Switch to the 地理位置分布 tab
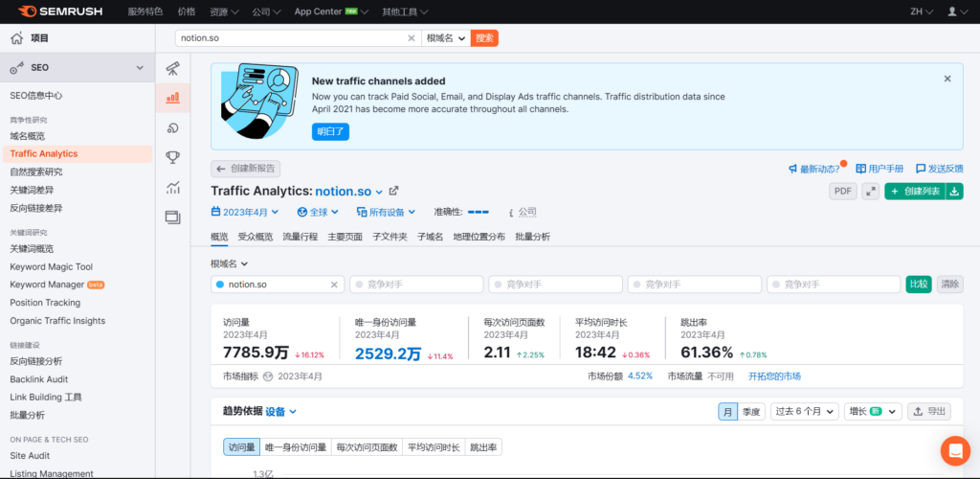Viewport: 980px width, 479px height. (479, 237)
